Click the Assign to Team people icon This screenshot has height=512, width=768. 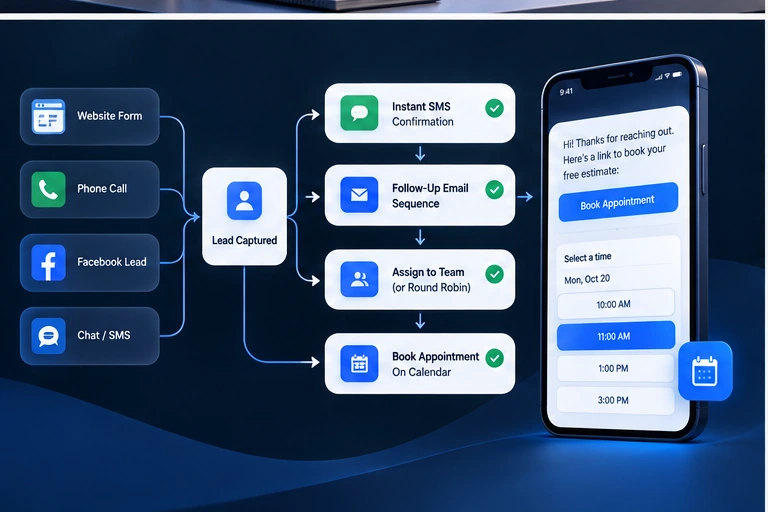[359, 279]
